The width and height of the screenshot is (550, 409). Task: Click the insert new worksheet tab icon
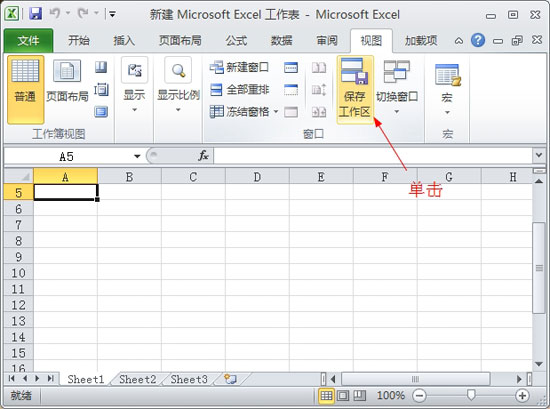point(230,379)
